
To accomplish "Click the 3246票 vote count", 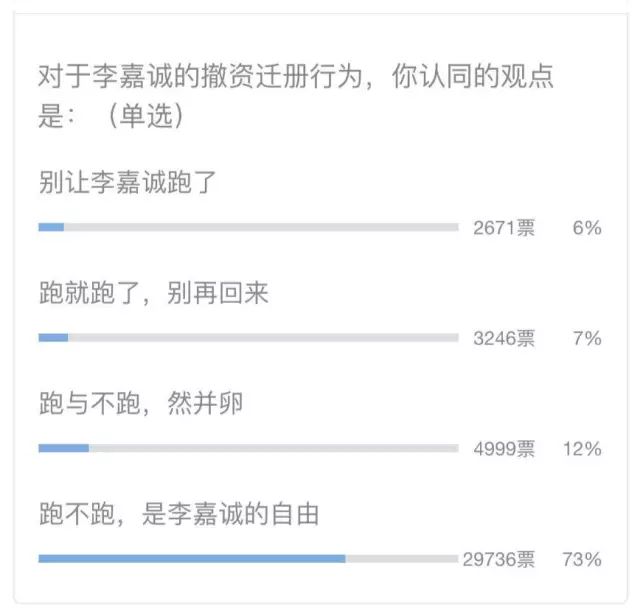I will (x=504, y=338).
